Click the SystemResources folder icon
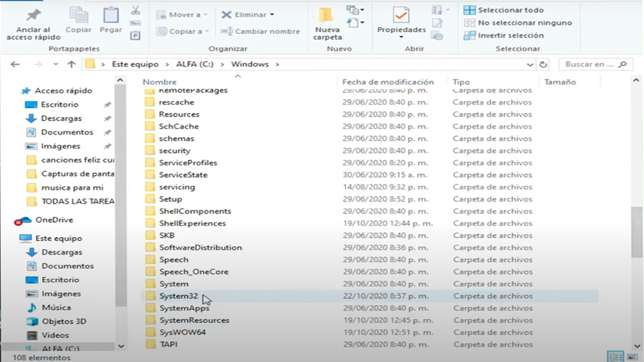Screen dimensions: 644x362 click(150, 320)
